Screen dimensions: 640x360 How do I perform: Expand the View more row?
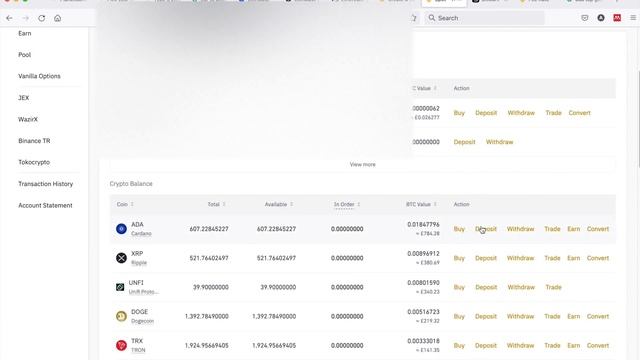coord(362,164)
